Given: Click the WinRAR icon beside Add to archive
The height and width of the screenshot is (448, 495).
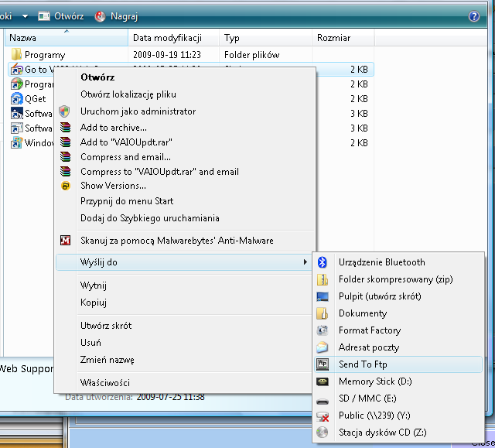Looking at the screenshot, I should [x=65, y=127].
